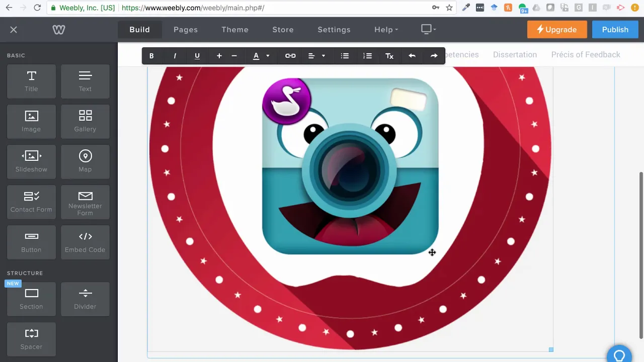Insert a bulleted list
The width and height of the screenshot is (644, 362).
click(345, 56)
